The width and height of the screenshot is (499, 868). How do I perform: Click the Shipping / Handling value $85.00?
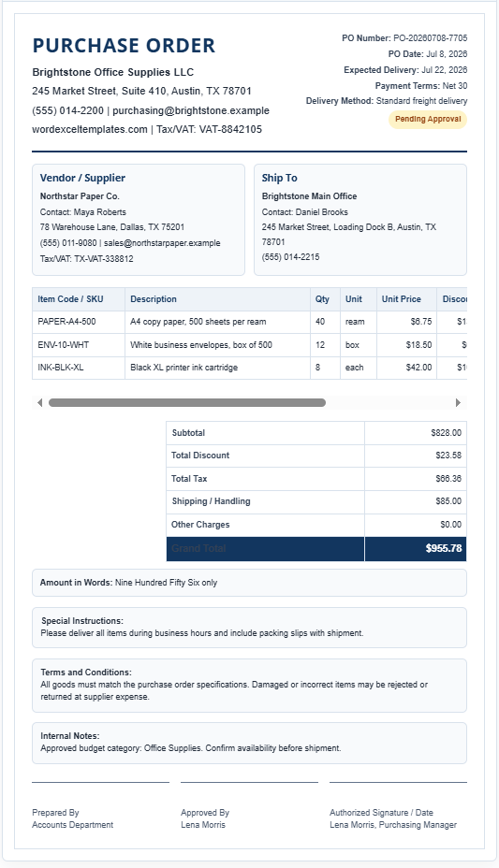pos(448,501)
